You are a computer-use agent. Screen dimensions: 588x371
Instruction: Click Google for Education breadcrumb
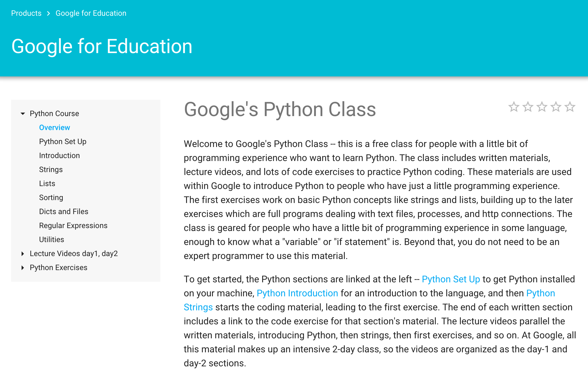(x=91, y=13)
